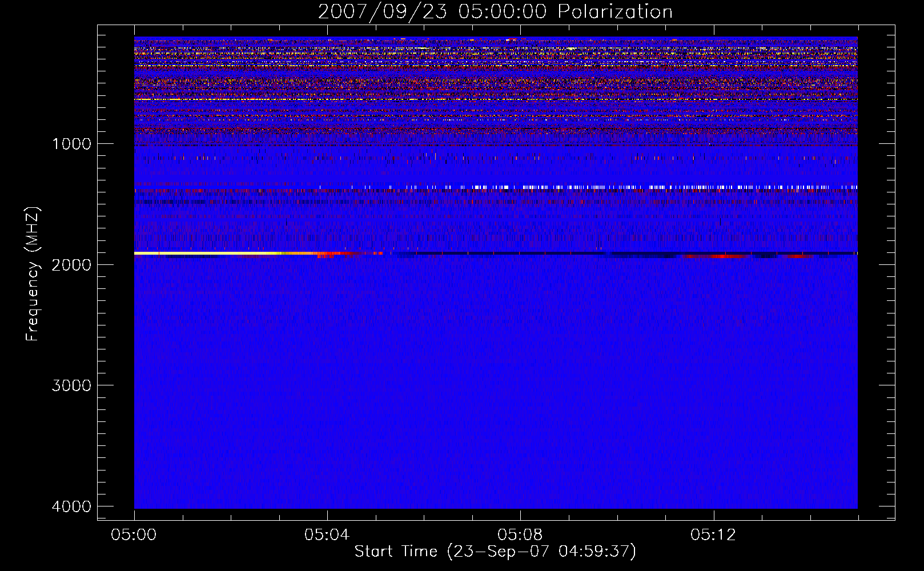Viewport: 924px width, 571px height.
Task: Click the 3000 frequency tick label
Action: 71,385
